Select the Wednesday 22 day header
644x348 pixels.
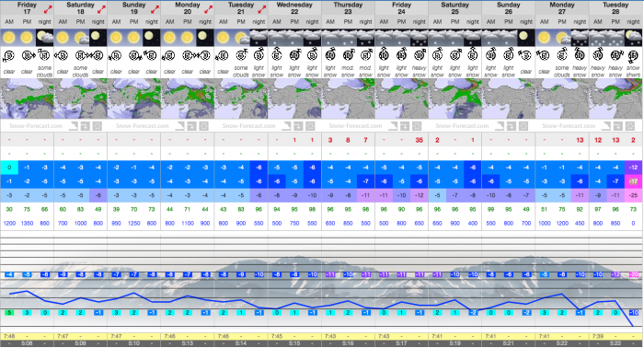pos(294,7)
